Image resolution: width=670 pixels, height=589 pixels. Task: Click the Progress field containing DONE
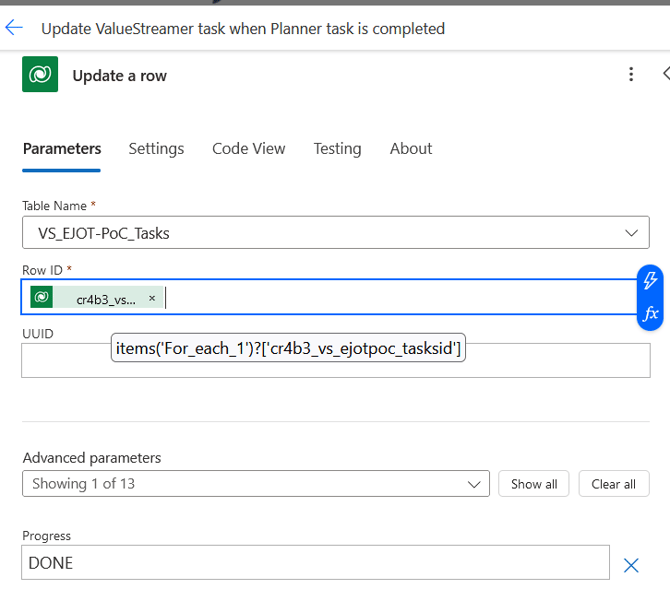point(315,563)
